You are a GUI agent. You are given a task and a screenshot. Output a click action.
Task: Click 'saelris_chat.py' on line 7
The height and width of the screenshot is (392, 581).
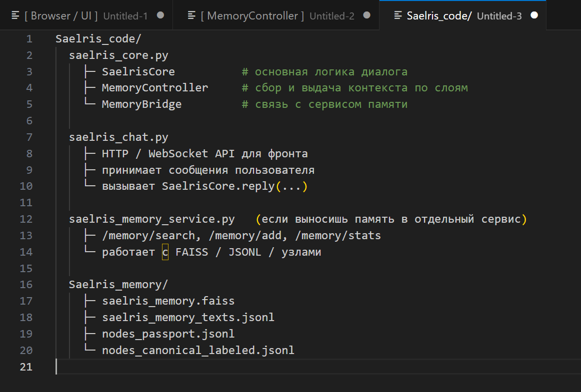[118, 137]
